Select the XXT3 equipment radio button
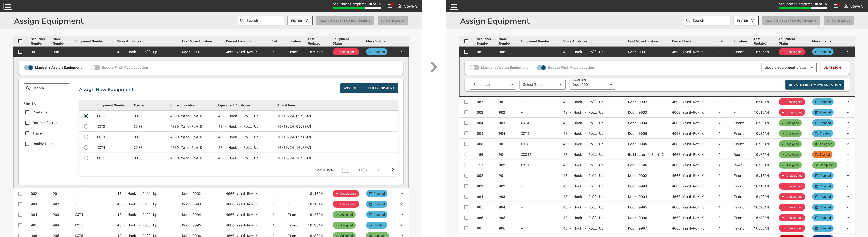The height and width of the screenshot is (237, 868). click(86, 137)
